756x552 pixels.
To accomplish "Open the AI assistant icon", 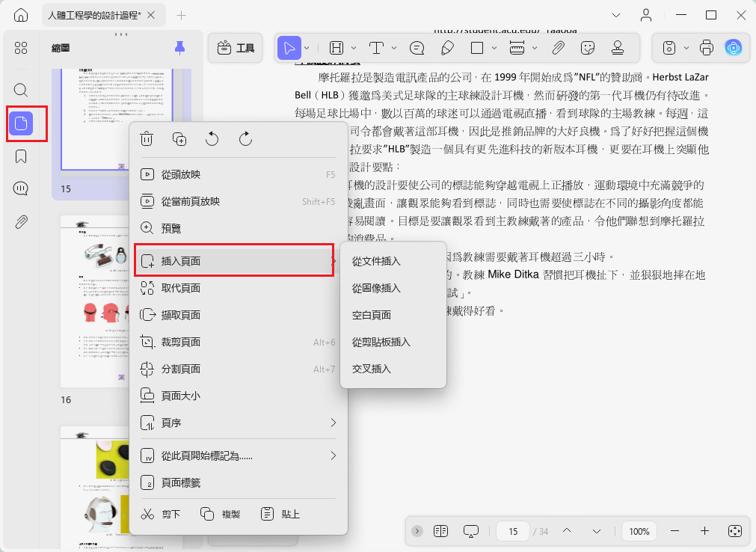I will 734,48.
